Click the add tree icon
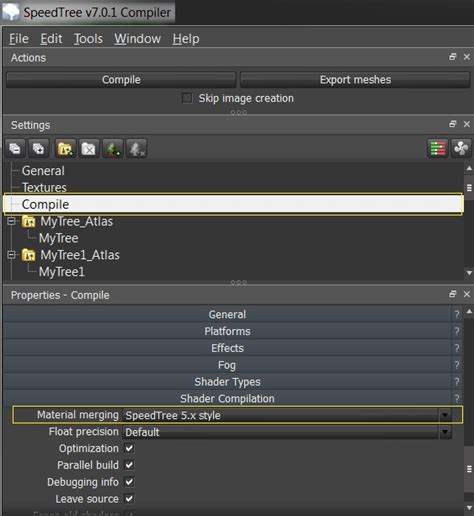Image resolution: width=474 pixels, height=516 pixels. pyautogui.click(x=113, y=148)
